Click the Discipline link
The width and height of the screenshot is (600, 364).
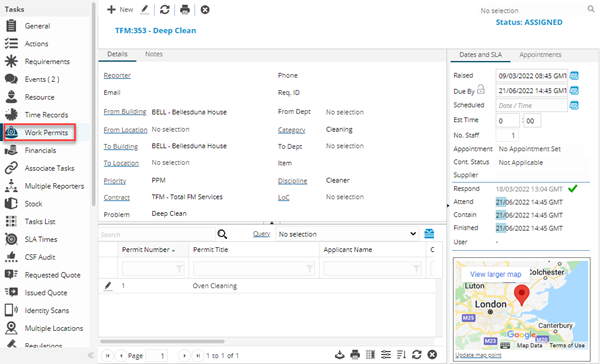tap(292, 181)
